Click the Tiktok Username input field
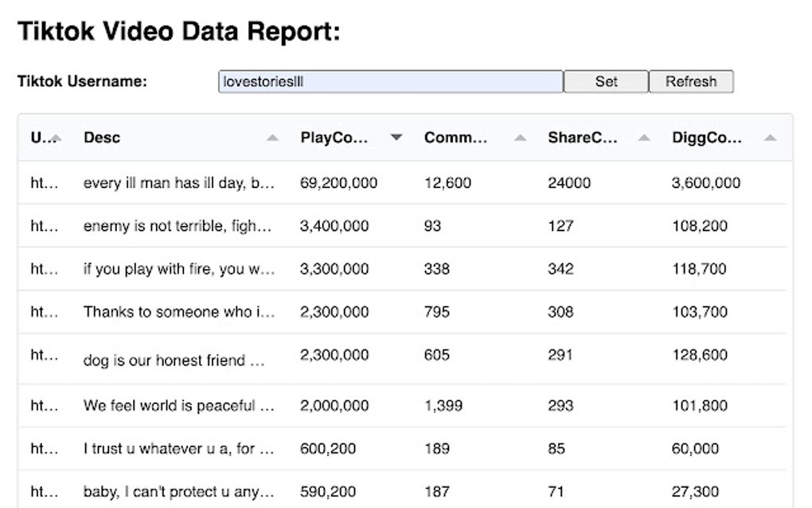The image size is (812, 508). click(x=390, y=81)
